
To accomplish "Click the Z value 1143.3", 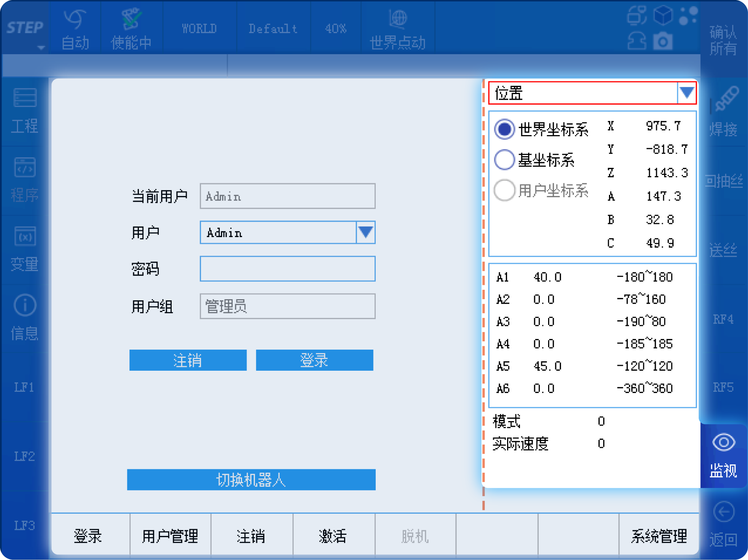I will point(667,173).
